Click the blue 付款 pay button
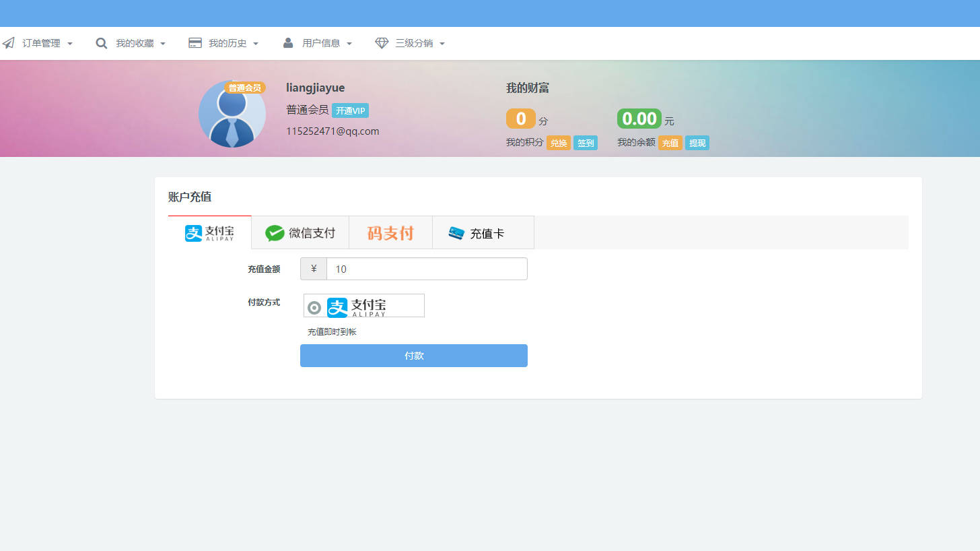 pos(414,356)
